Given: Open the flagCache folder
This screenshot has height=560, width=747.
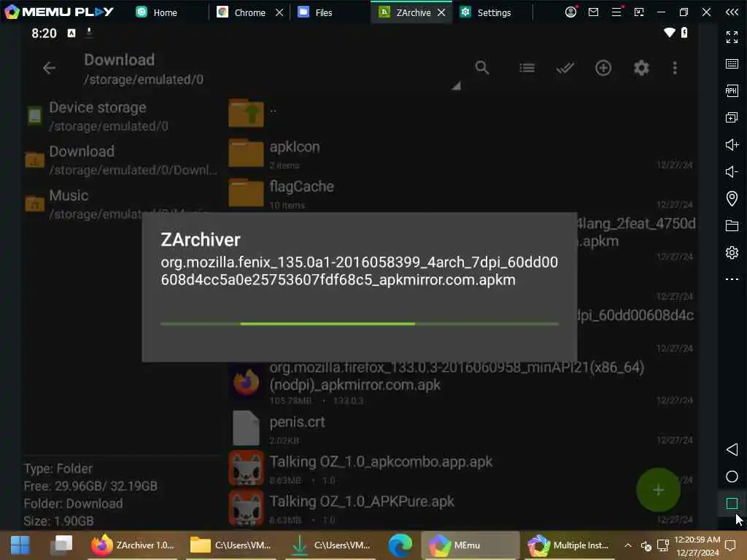Looking at the screenshot, I should (460, 194).
